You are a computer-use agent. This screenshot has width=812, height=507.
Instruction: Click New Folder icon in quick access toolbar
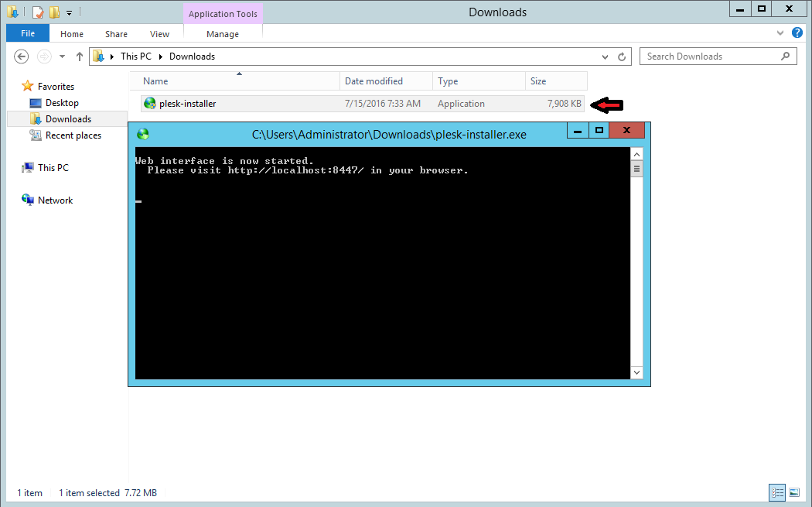pyautogui.click(x=54, y=12)
